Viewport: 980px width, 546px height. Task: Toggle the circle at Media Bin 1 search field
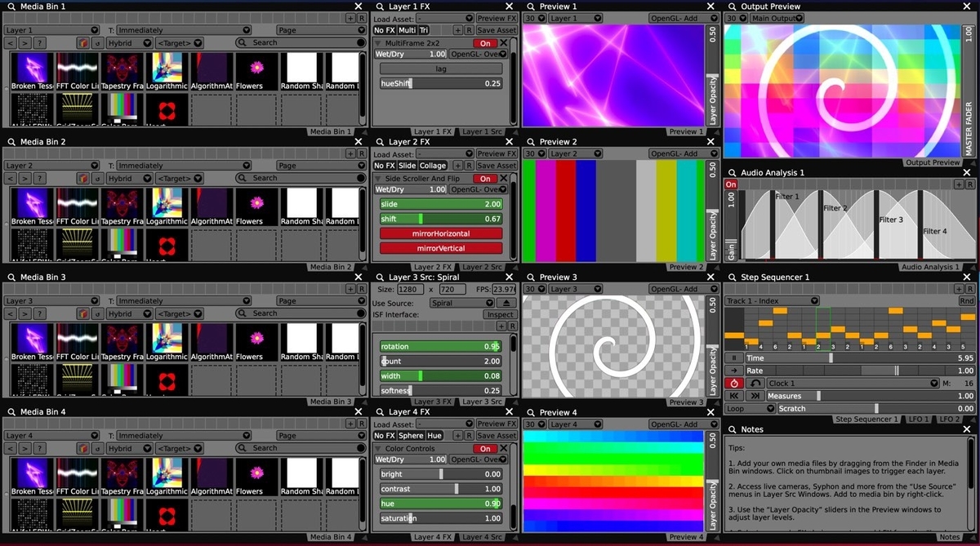(361, 42)
